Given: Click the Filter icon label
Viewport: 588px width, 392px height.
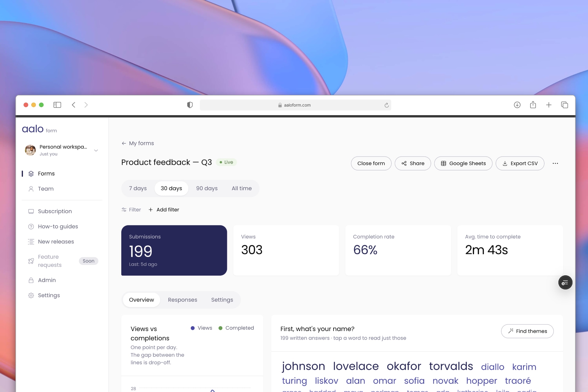Looking at the screenshot, I should 131,210.
